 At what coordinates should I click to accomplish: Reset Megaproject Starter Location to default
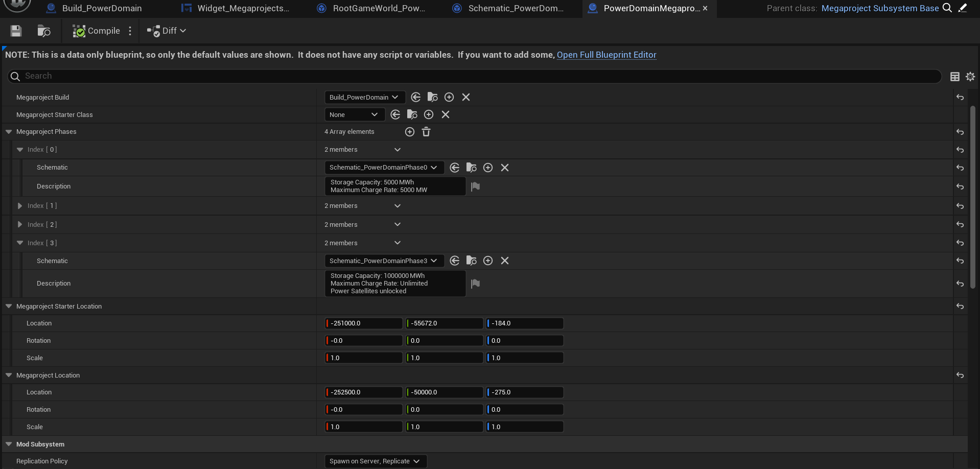[x=960, y=307]
